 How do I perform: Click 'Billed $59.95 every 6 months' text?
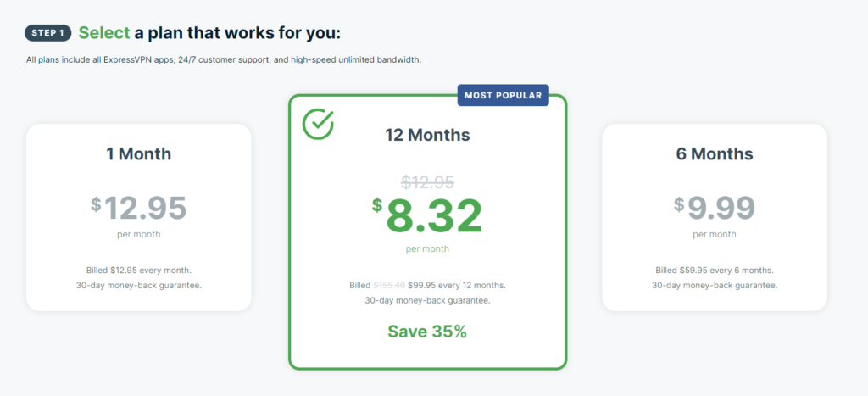pos(714,270)
